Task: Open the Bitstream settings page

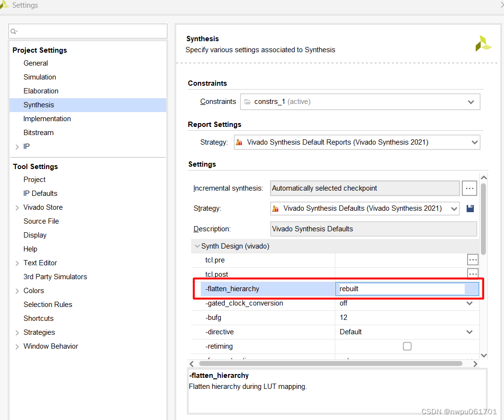Action: [x=38, y=133]
